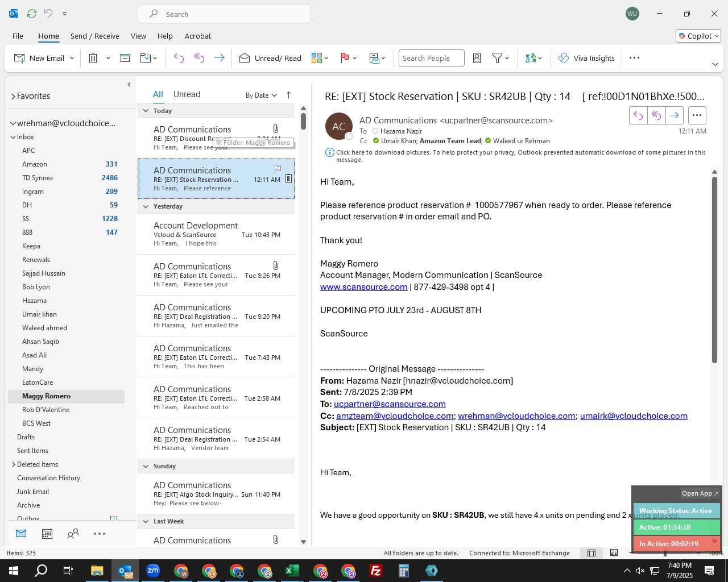Click the download pictures info bar

coord(515,156)
